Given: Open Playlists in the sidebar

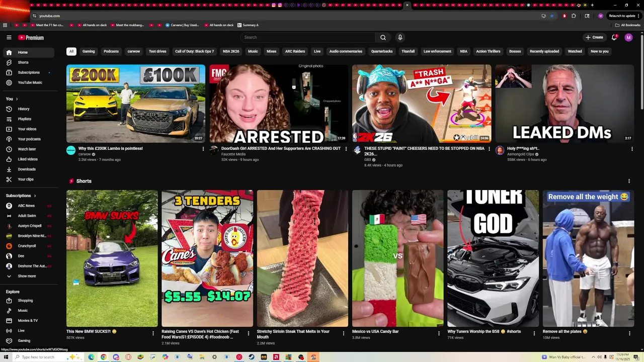Looking at the screenshot, I should 29,119.
